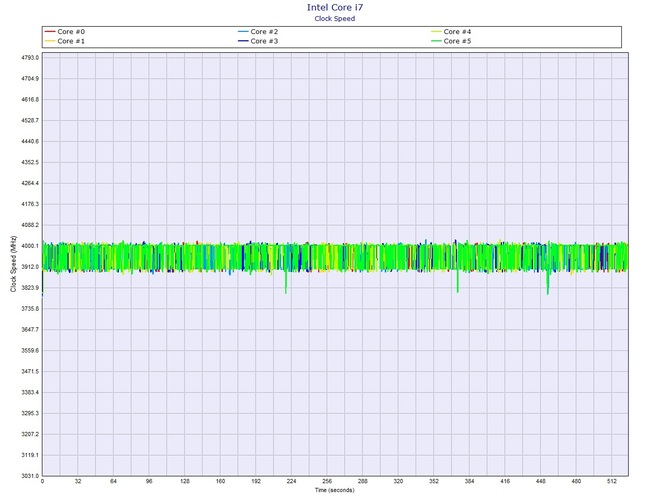Click the Clock Speed subtitle

(335, 18)
